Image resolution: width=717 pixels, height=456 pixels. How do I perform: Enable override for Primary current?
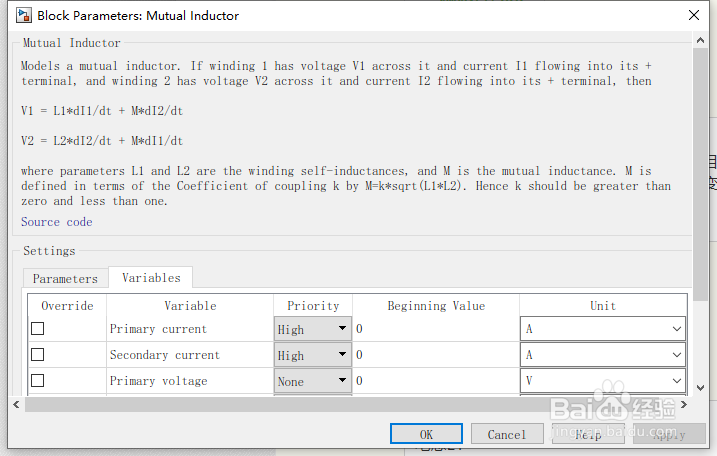(37, 328)
